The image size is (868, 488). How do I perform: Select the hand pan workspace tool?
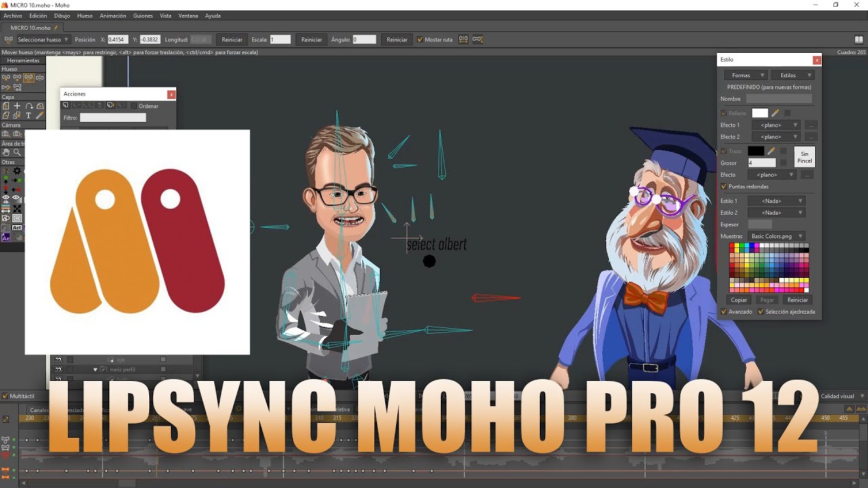[x=5, y=152]
